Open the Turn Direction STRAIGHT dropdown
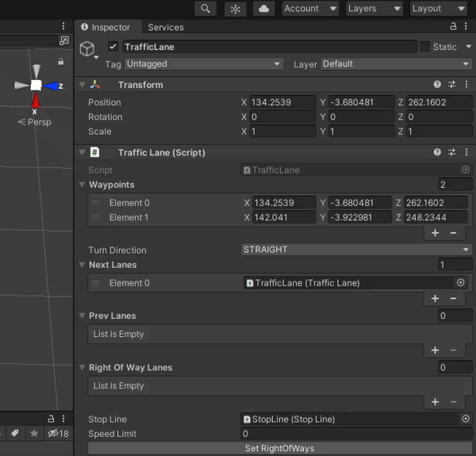This screenshot has height=456, width=476. coord(356,250)
